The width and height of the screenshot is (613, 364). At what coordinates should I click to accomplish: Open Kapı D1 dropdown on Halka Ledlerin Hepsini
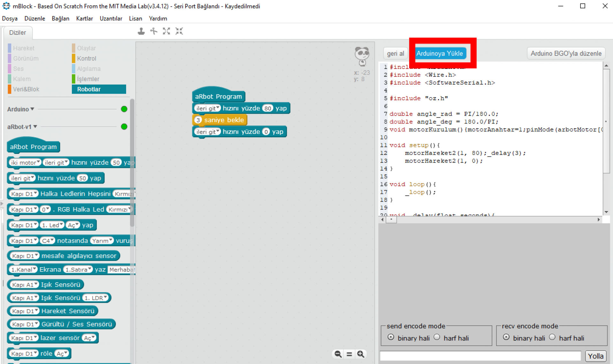[x=24, y=194]
